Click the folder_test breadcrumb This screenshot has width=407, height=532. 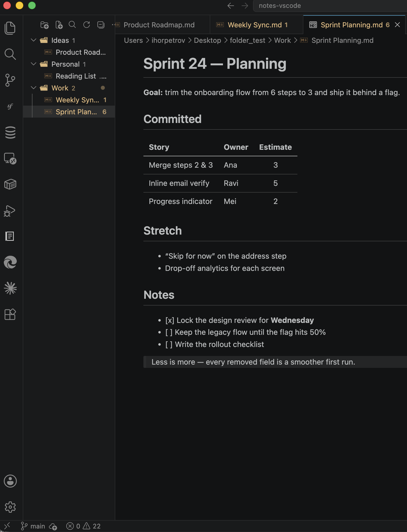coord(247,40)
